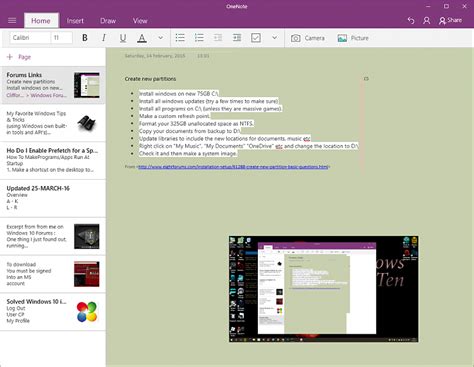Click the Camera button
This screenshot has width=474, height=367.
pos(307,38)
